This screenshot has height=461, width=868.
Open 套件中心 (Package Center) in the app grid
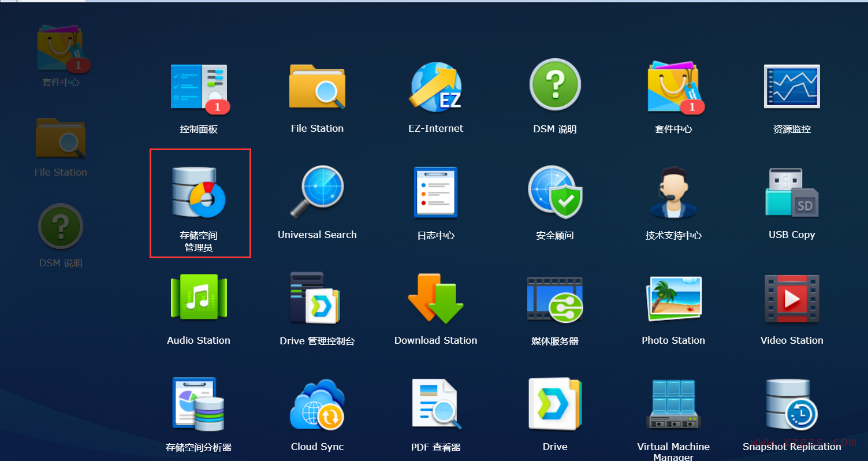(673, 87)
